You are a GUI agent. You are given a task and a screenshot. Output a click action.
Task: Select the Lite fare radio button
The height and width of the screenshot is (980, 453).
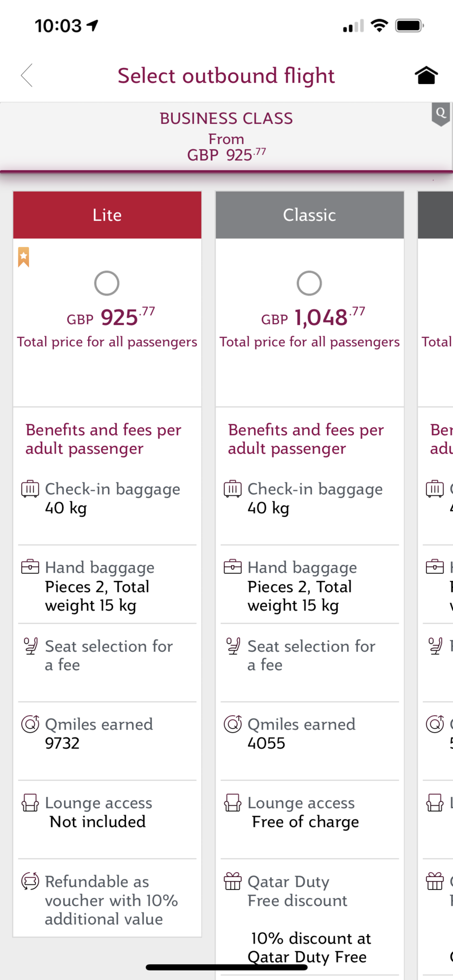(107, 283)
